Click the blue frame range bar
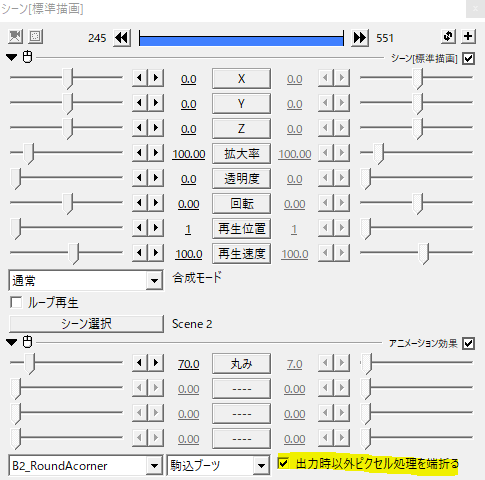 [x=241, y=41]
